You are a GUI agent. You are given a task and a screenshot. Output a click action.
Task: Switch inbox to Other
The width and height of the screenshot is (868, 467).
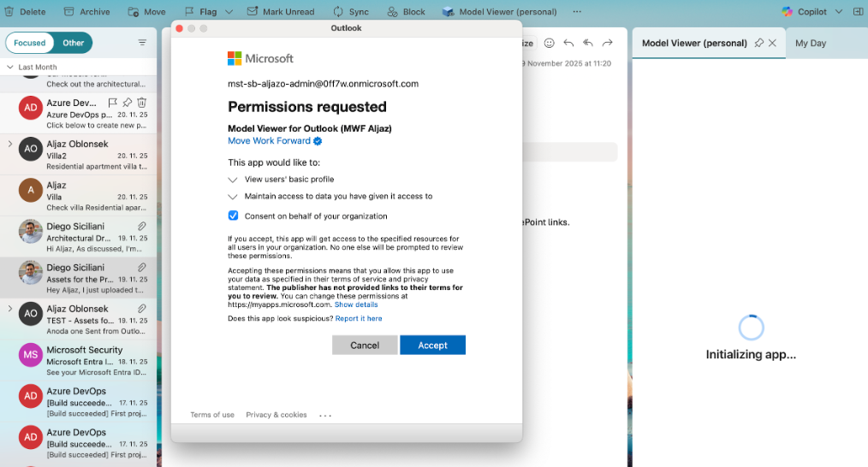[74, 43]
